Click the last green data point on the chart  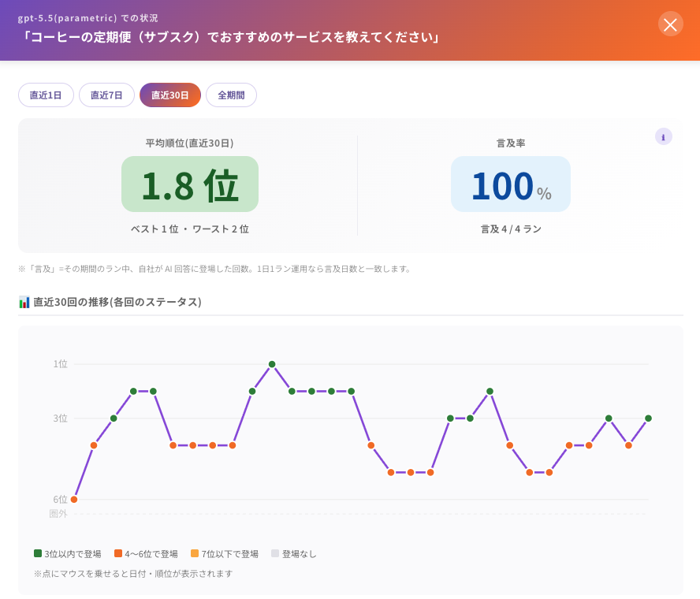pos(648,419)
